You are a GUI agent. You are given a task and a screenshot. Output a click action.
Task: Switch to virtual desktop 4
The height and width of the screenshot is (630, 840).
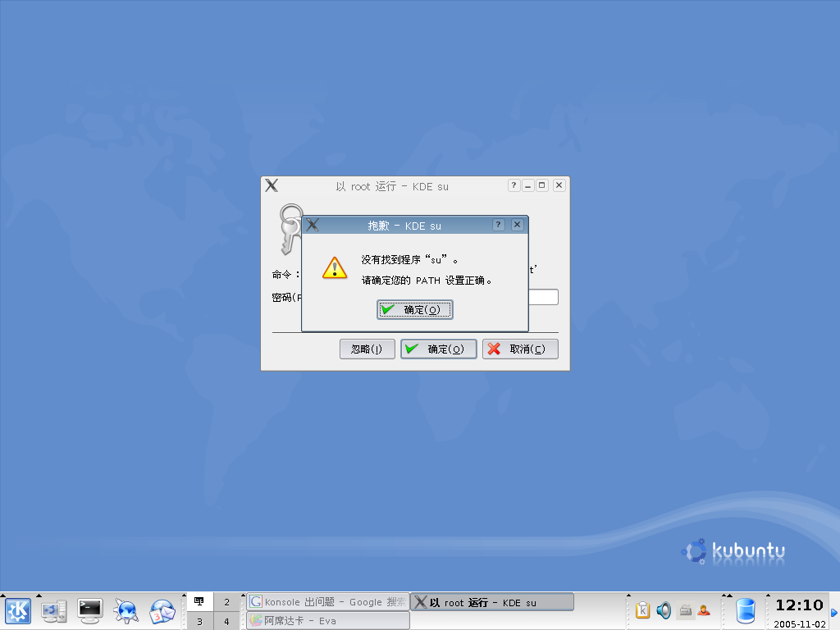point(226,621)
